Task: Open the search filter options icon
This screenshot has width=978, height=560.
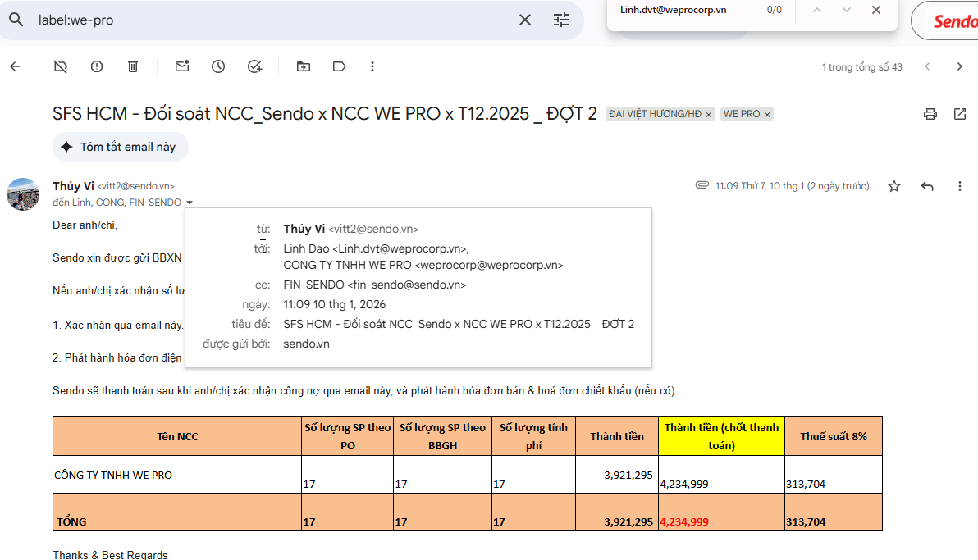Action: tap(560, 20)
